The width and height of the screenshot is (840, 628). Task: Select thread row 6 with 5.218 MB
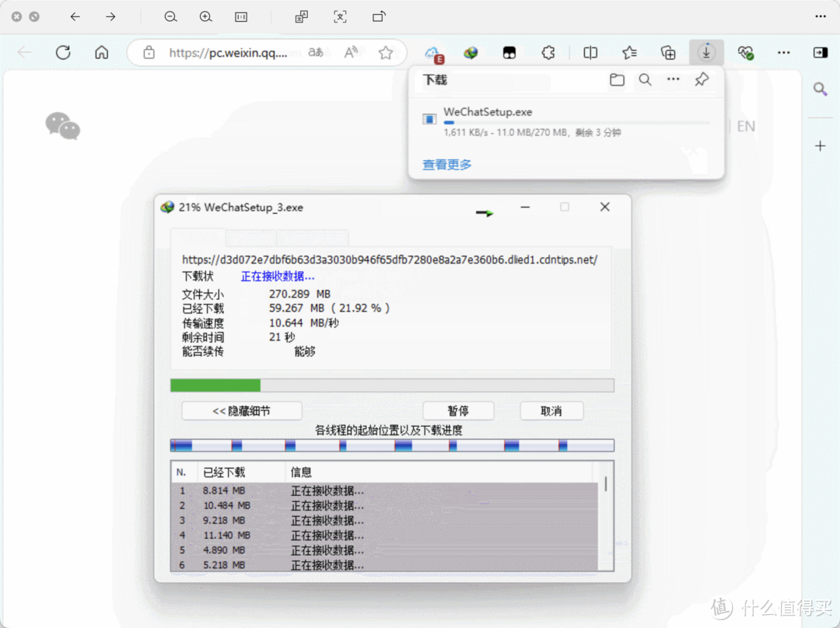tap(384, 565)
